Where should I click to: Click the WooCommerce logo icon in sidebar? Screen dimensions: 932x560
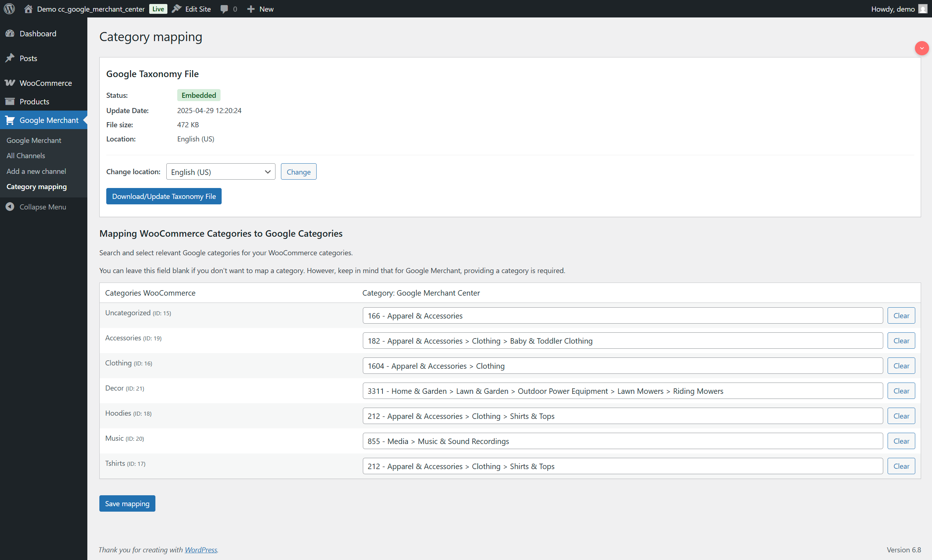click(x=10, y=83)
